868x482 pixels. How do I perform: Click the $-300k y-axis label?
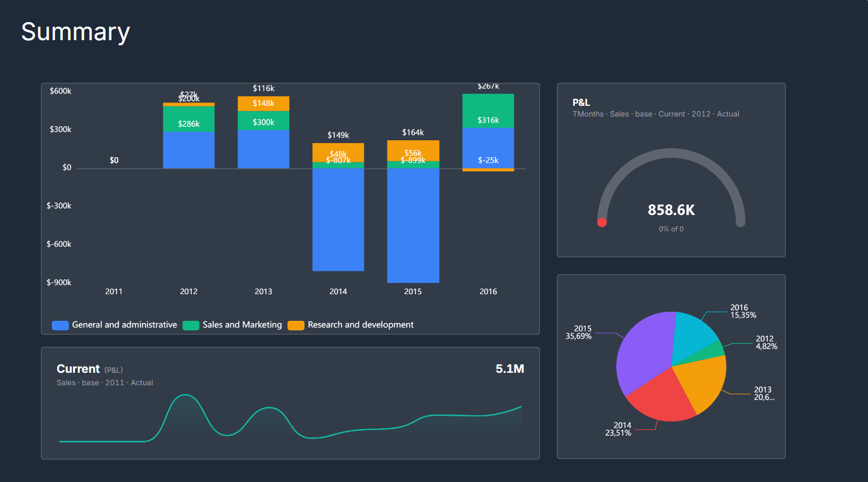pyautogui.click(x=59, y=206)
